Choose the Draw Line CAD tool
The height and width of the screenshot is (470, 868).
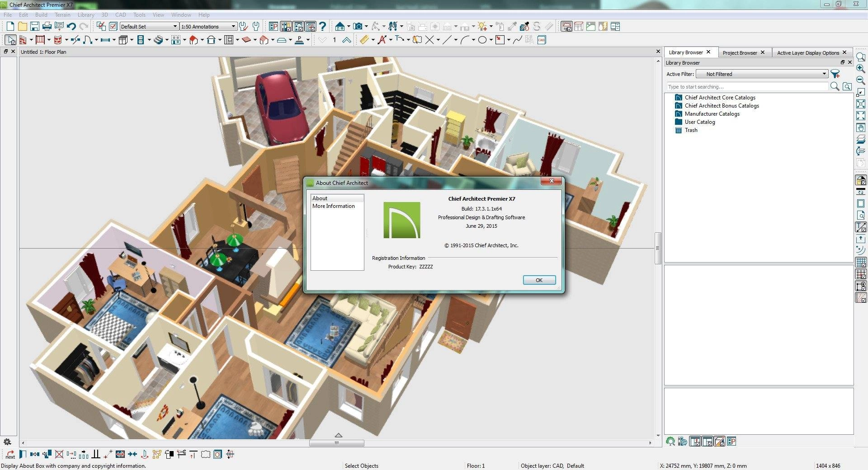(447, 40)
